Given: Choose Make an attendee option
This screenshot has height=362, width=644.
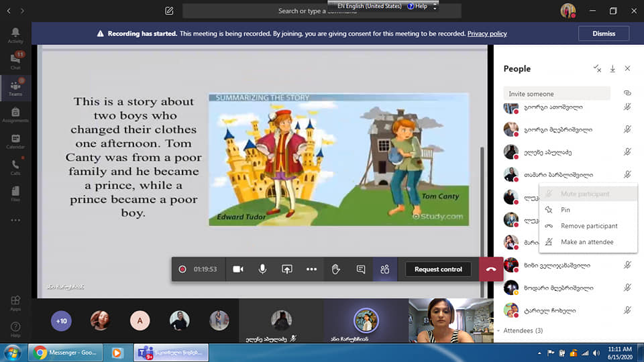Looking at the screenshot, I should 588,242.
